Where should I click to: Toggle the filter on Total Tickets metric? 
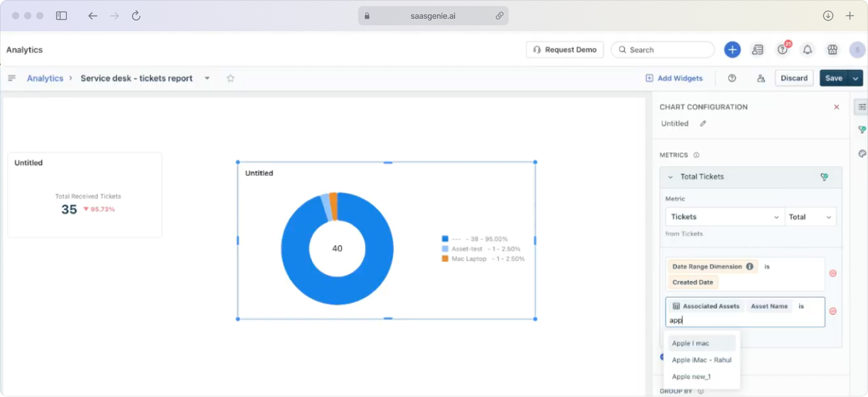coord(824,177)
